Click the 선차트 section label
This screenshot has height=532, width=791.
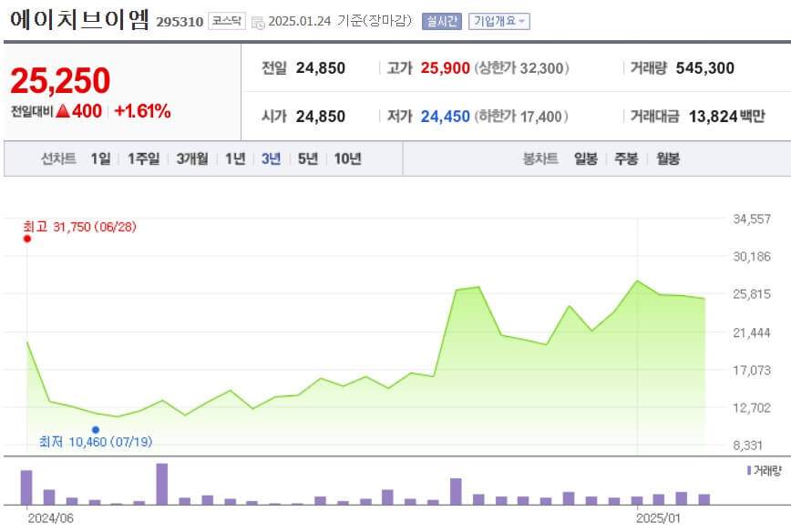click(60, 158)
